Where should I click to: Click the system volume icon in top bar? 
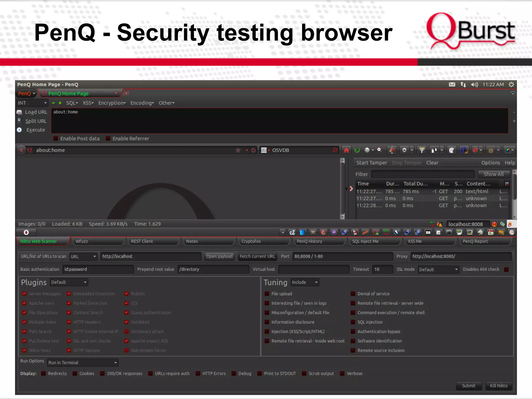tap(474, 84)
